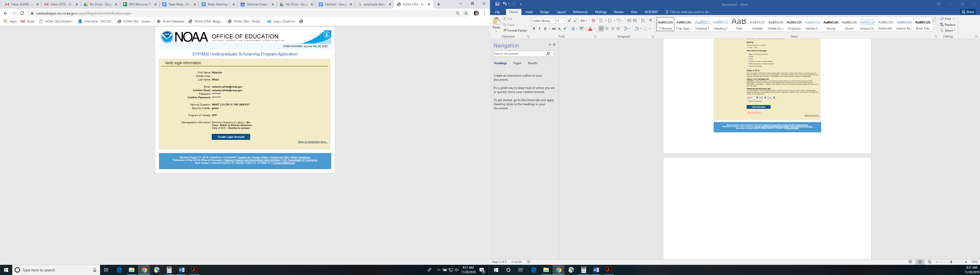Image resolution: width=980 pixels, height=275 pixels.
Task: Expand line and paragraph spacing options
Action: pyautogui.click(x=627, y=29)
